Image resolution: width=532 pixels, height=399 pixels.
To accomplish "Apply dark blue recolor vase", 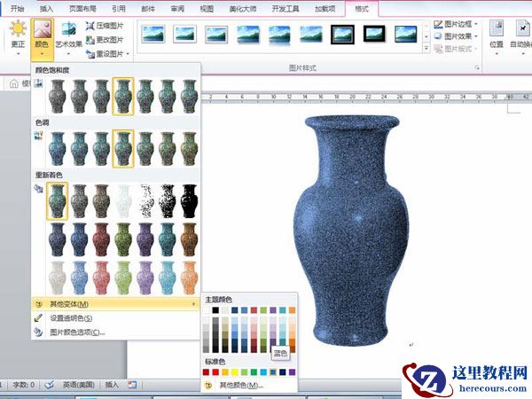I will pyautogui.click(x=79, y=239).
